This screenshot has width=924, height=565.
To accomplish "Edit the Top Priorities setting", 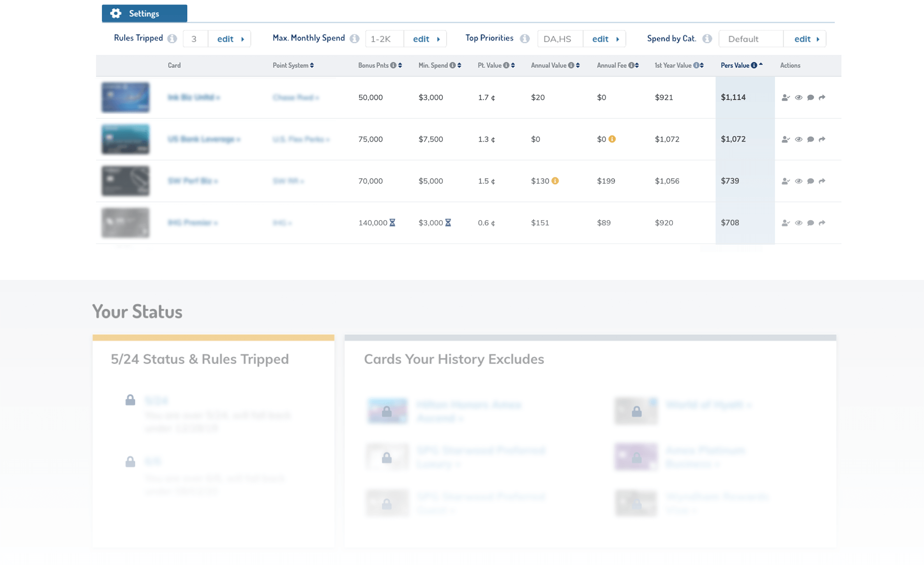I will [x=604, y=39].
